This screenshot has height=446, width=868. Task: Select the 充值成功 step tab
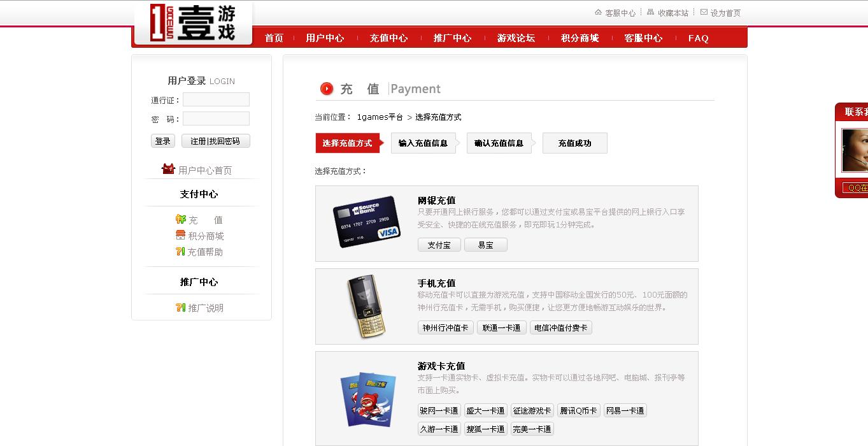tap(574, 143)
